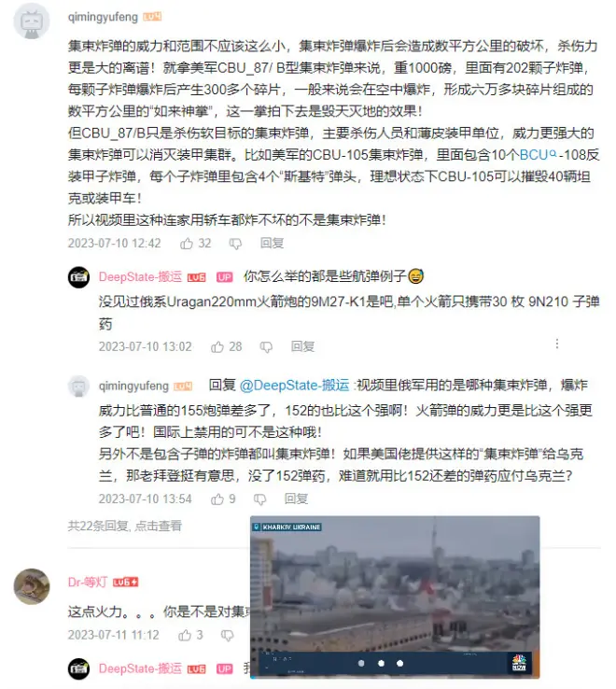Reply (回复) to the 13:54 comment
Viewport: 616px width, 689px height.
pos(296,499)
